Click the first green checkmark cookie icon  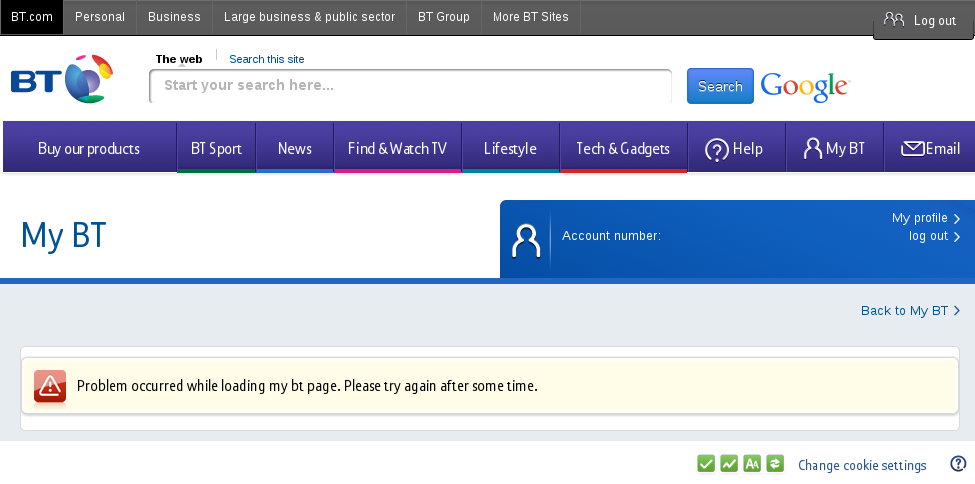coord(706,463)
